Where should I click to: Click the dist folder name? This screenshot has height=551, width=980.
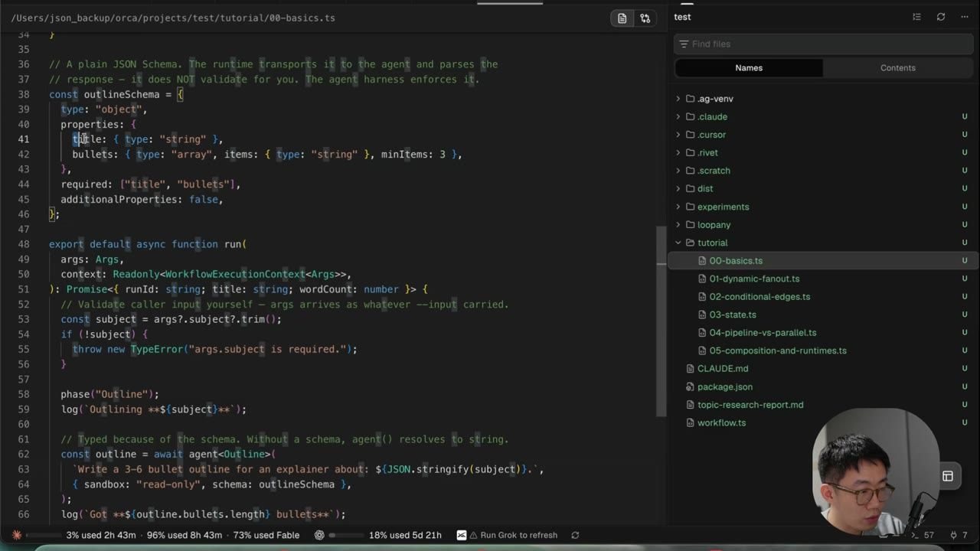coord(705,188)
